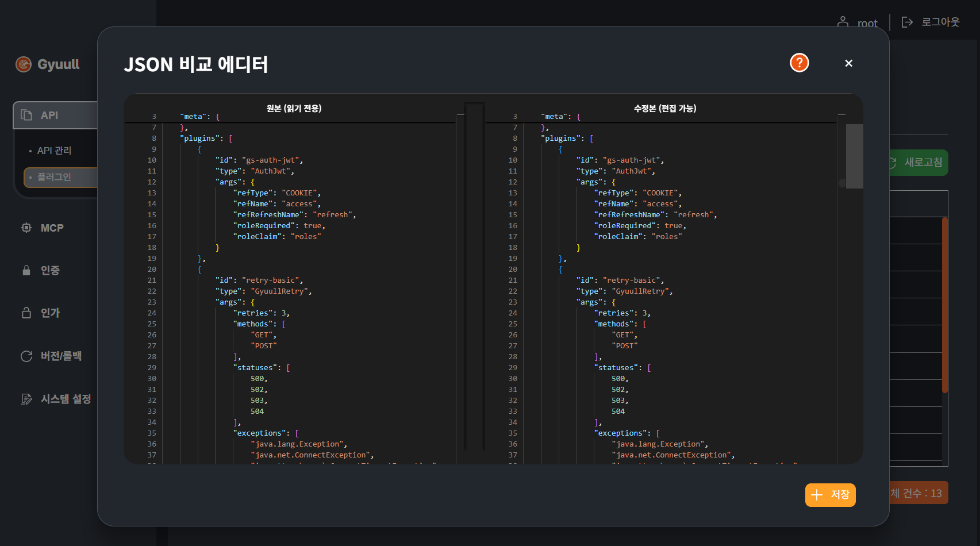Screen dimensions: 980x546
Task: Click the 로그아웃 text link
Action: tap(940, 22)
